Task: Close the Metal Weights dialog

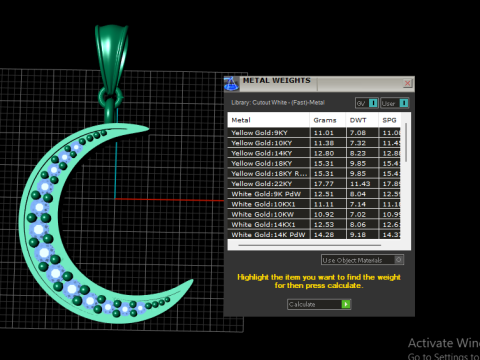Action: [x=407, y=83]
